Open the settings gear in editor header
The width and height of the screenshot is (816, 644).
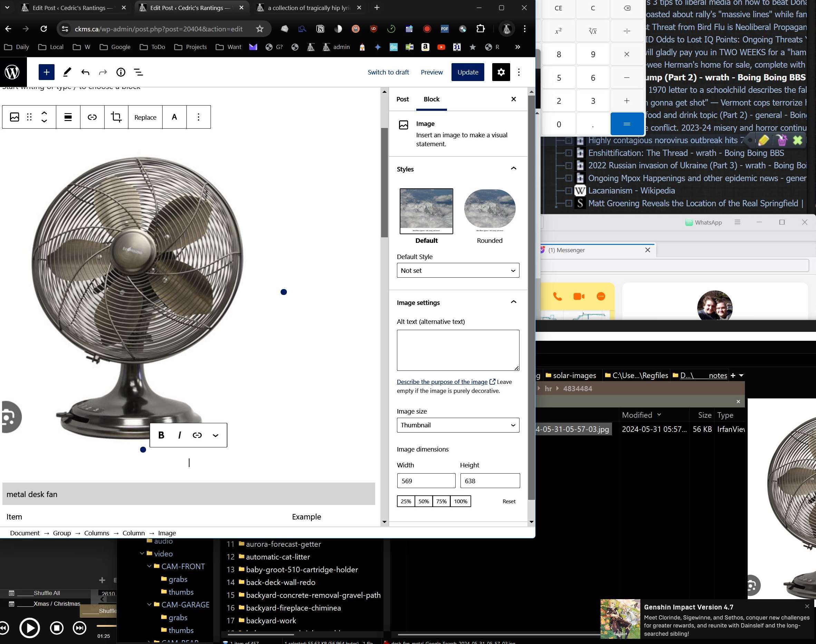tap(501, 72)
